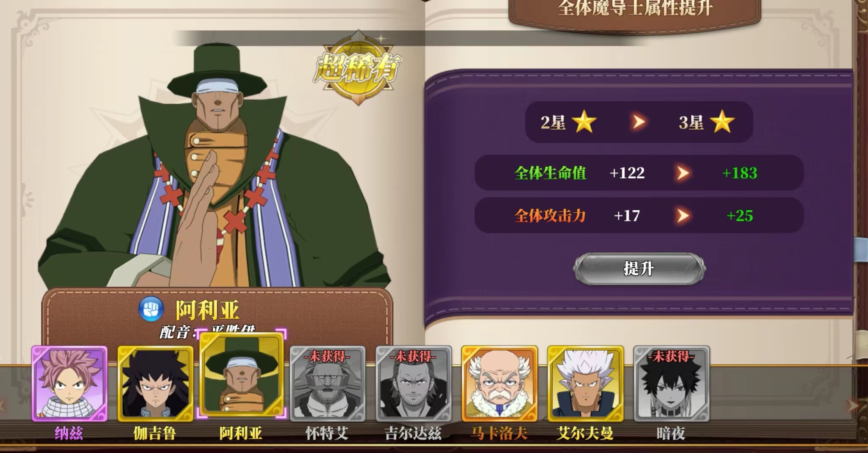
Task: Click the 2星 current star icon
Action: [x=584, y=122]
